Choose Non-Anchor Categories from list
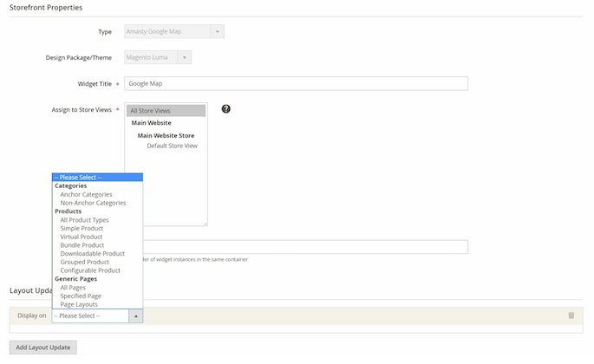 tap(93, 203)
